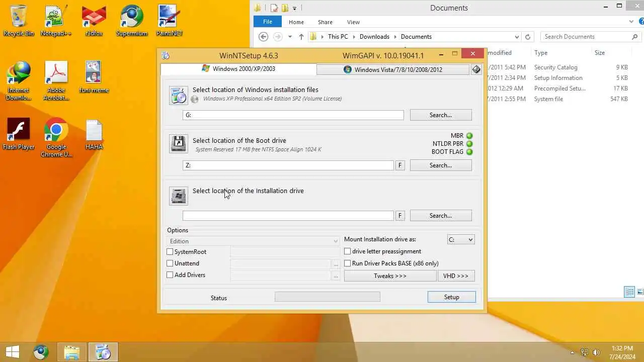
Task: Click the Installation drive path field
Action: tap(288, 216)
